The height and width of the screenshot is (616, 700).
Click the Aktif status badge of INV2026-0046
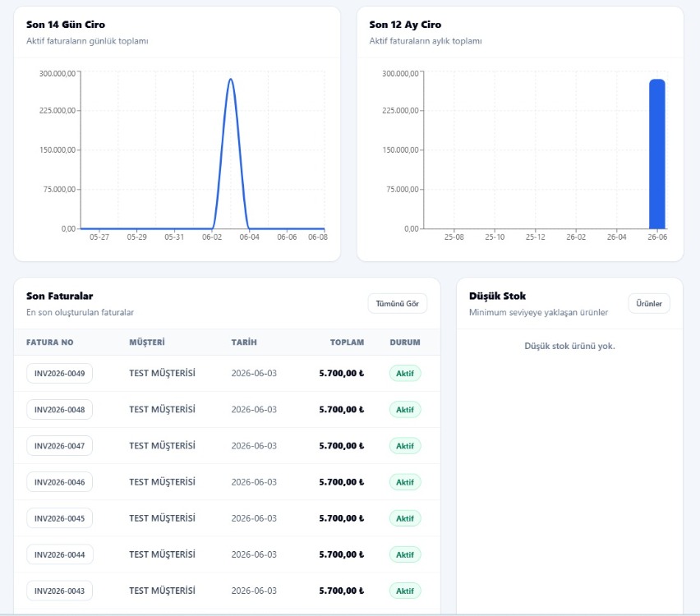(x=405, y=482)
